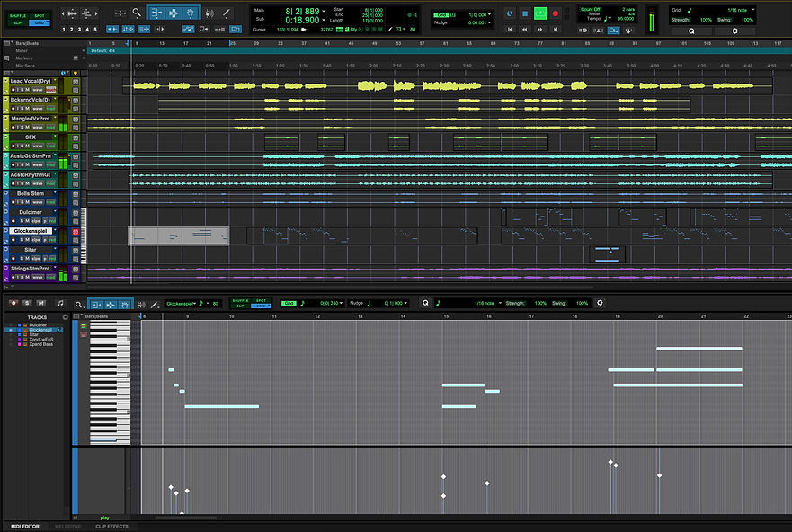
Task: Solo the Dulcimer track
Action: 21,220
